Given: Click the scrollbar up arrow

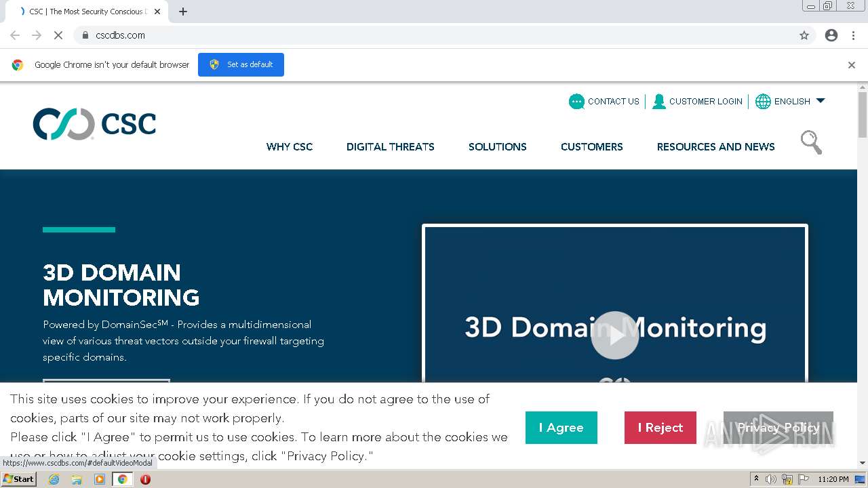Looking at the screenshot, I should tap(863, 87).
